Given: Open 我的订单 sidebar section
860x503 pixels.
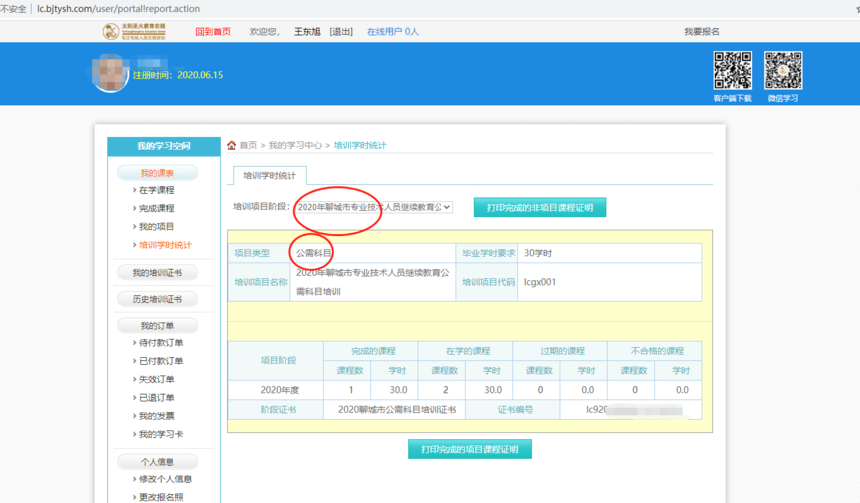Looking at the screenshot, I should point(157,326).
